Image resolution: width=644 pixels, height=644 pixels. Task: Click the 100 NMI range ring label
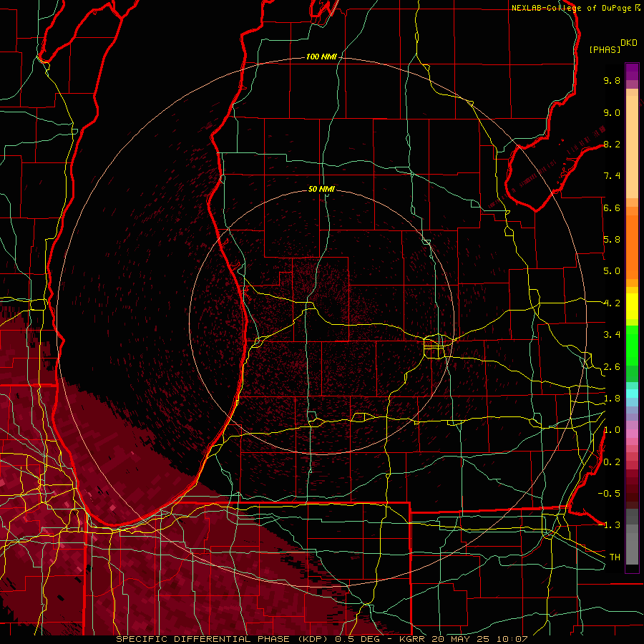(321, 57)
